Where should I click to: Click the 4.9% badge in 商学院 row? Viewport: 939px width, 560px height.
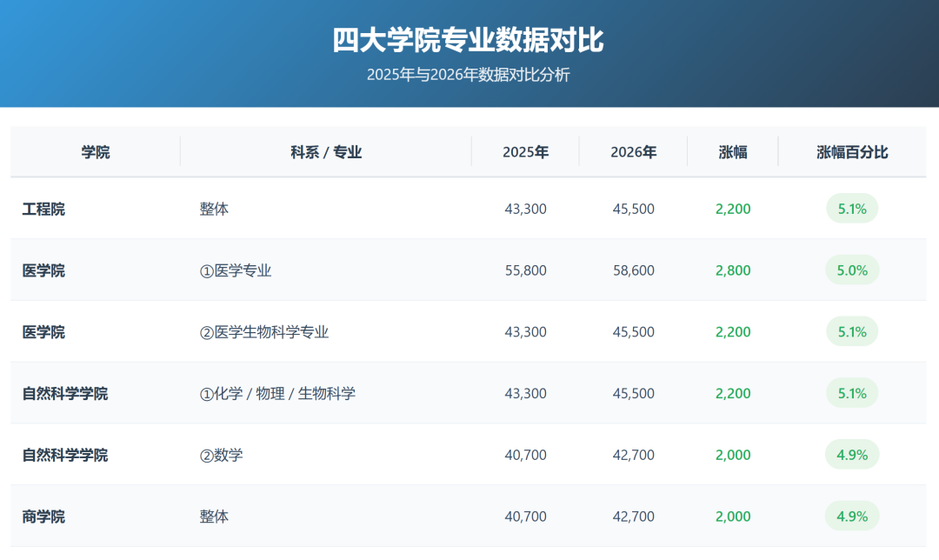[x=852, y=517]
